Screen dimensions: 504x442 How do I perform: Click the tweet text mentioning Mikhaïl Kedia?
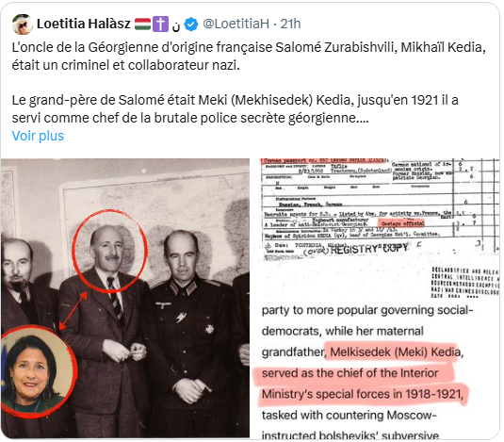point(249,57)
